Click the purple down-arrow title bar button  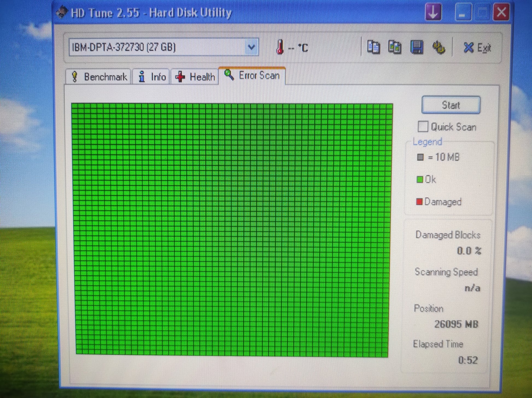click(433, 12)
